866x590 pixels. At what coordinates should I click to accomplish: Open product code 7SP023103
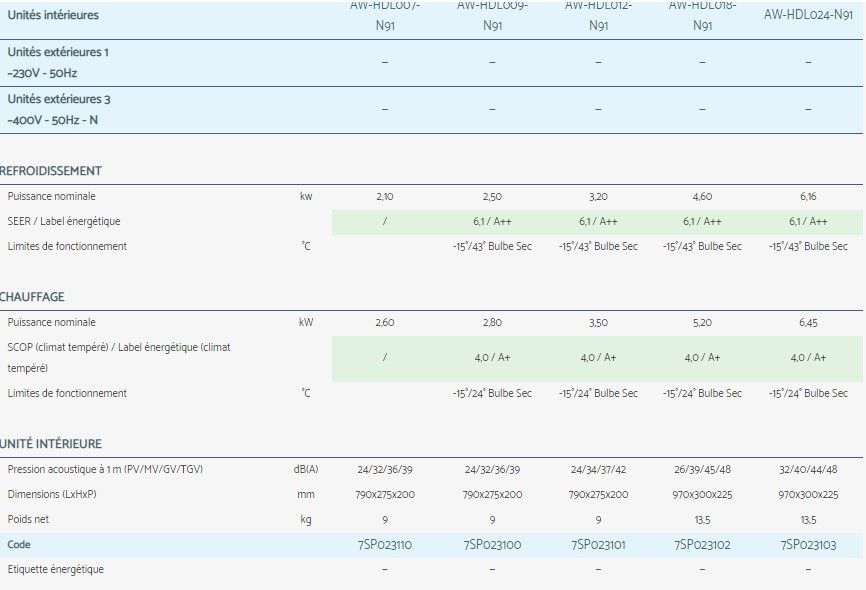(808, 545)
